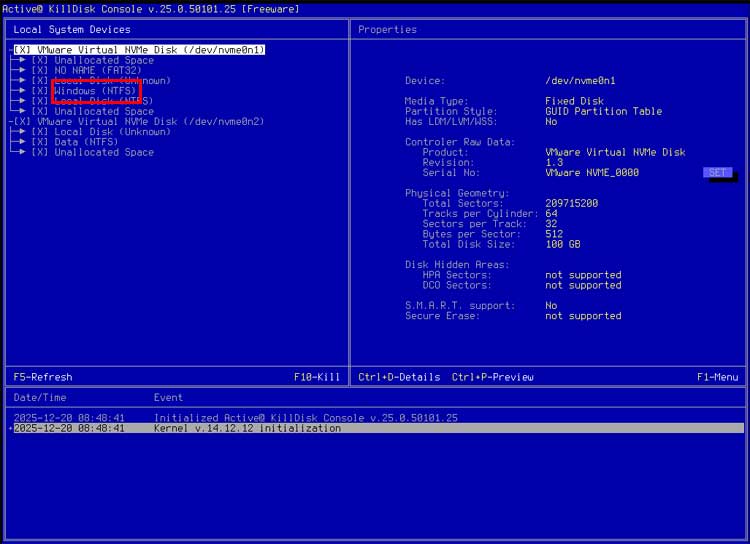750x544 pixels.
Task: Click the S.M.A.R.T. support label
Action: pos(460,306)
